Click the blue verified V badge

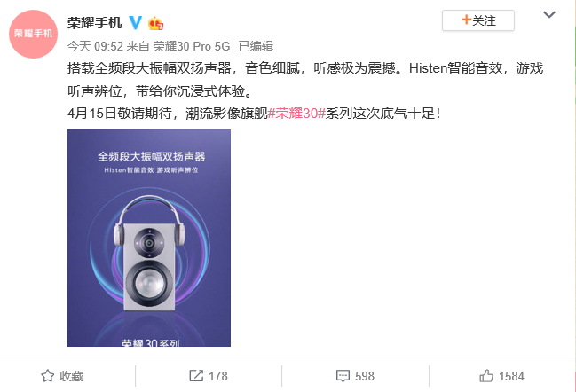click(x=135, y=23)
